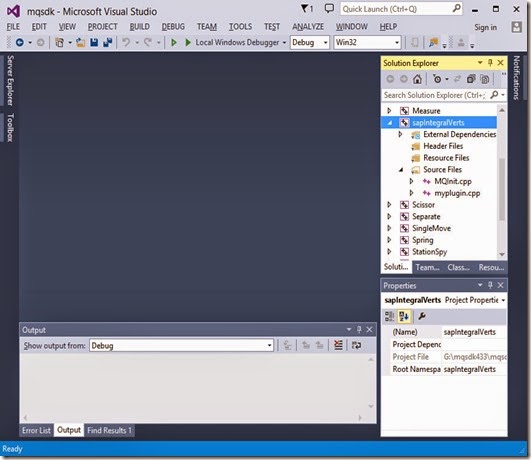The width and height of the screenshot is (531, 460).
Task: Click Properties Alphabetical sort icon
Action: (x=404, y=316)
